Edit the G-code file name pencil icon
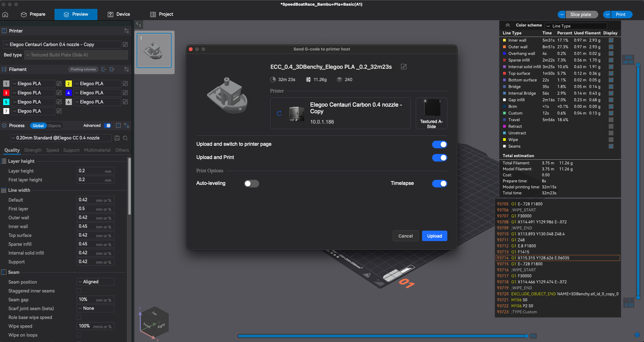Image resolution: width=644 pixels, height=342 pixels. coord(404,67)
